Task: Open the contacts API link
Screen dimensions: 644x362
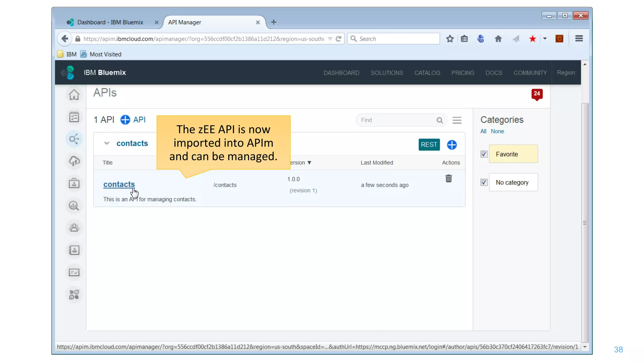Action: point(119,184)
